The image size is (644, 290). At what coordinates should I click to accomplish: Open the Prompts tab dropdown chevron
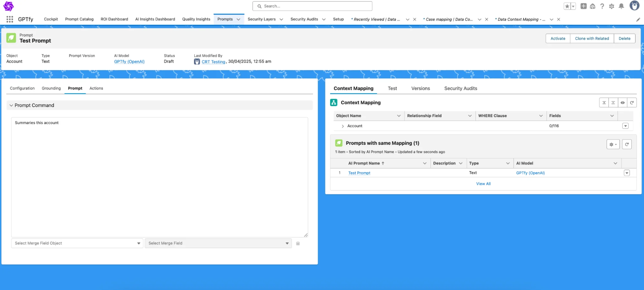coord(238,19)
